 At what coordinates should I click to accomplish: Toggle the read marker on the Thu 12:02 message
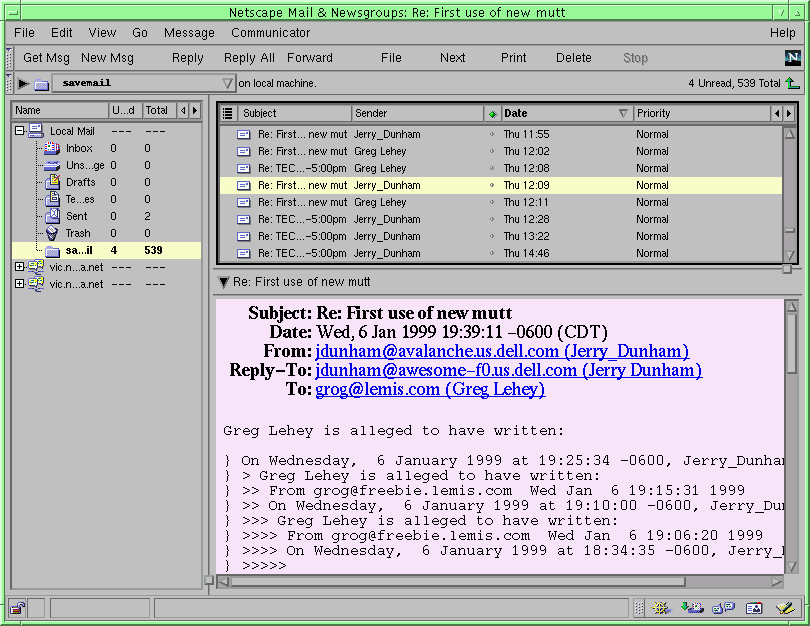(492, 151)
